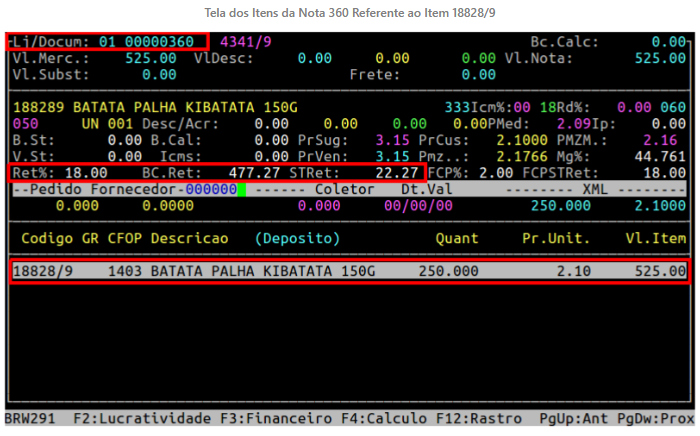Click F2:Lucratividade in the bottom bar
This screenshot has height=436, width=700.
(147, 417)
